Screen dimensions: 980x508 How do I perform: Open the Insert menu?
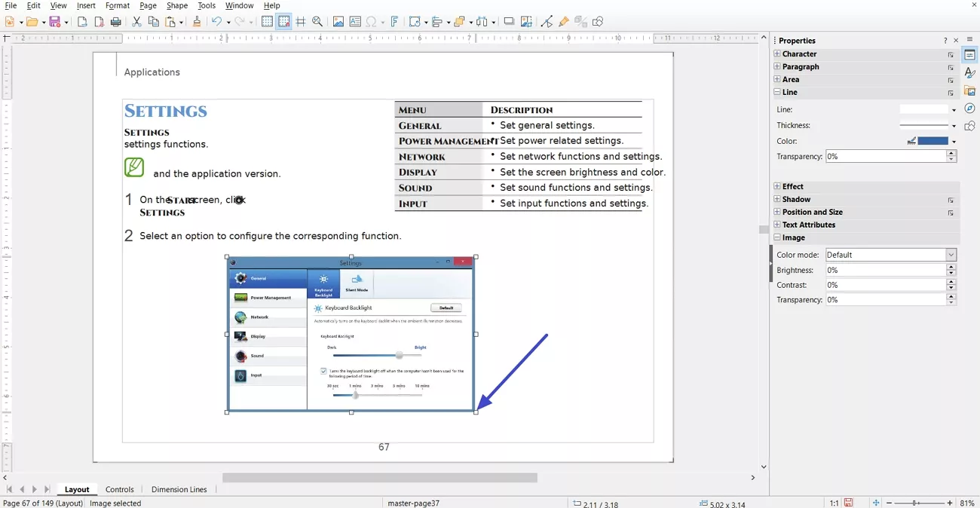pyautogui.click(x=86, y=5)
